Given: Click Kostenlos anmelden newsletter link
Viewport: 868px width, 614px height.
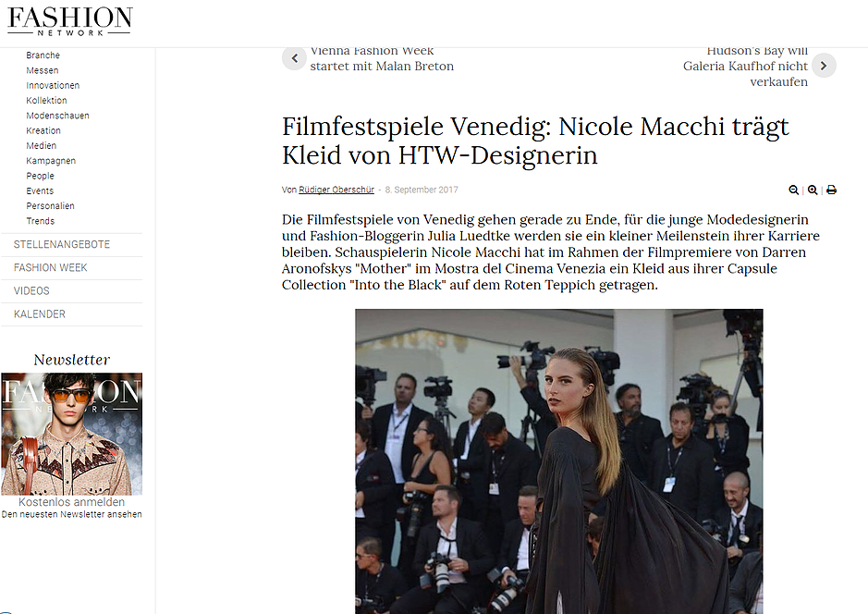Looking at the screenshot, I should (71, 501).
